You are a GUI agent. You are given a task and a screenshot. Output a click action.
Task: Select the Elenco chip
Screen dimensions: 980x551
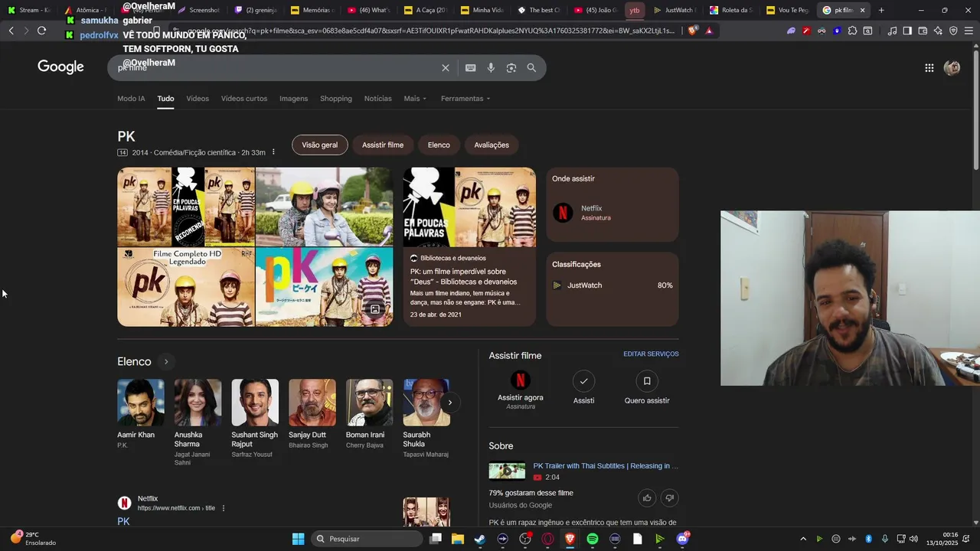tap(439, 145)
